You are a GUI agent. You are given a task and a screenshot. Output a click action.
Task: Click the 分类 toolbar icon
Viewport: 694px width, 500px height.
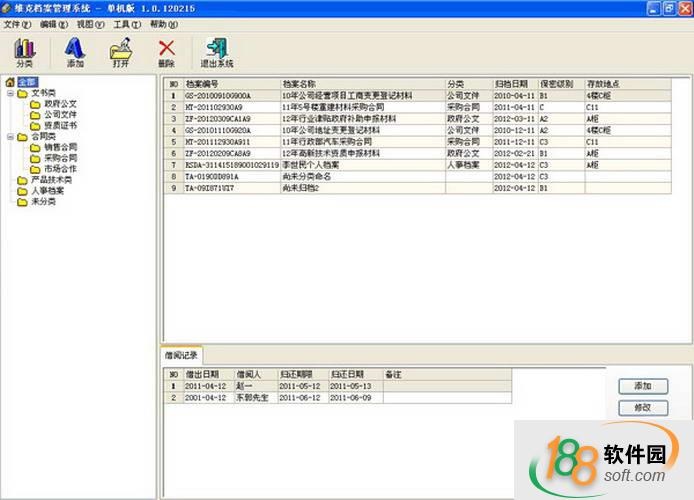(x=24, y=52)
